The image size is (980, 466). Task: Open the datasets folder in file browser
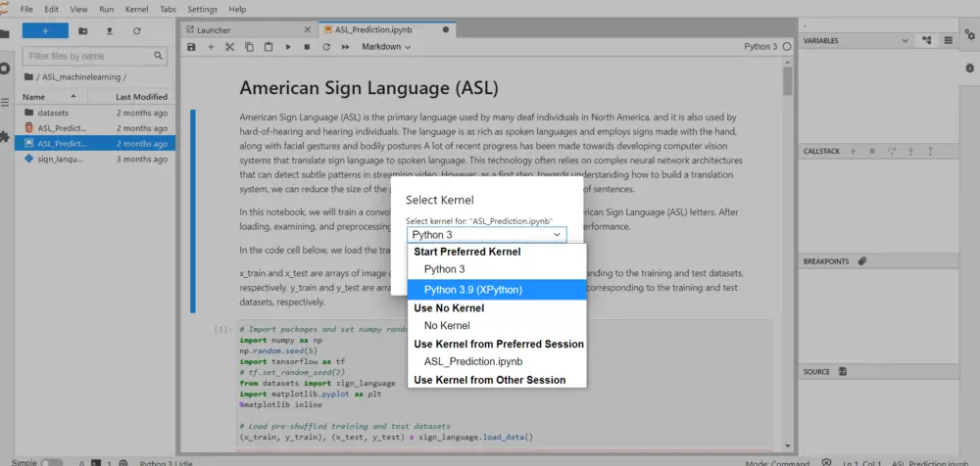[53, 113]
